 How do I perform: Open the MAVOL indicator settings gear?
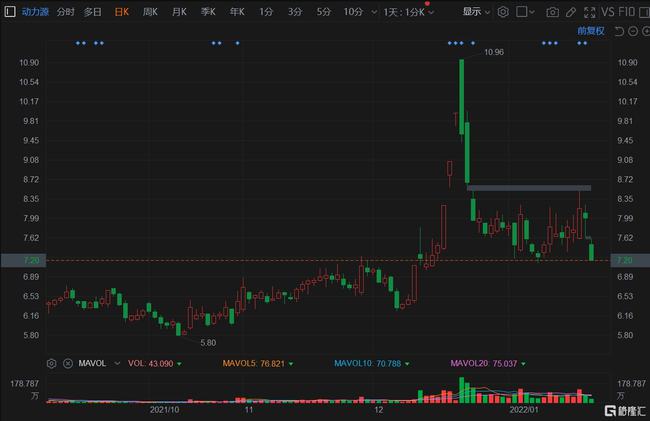tap(51, 363)
